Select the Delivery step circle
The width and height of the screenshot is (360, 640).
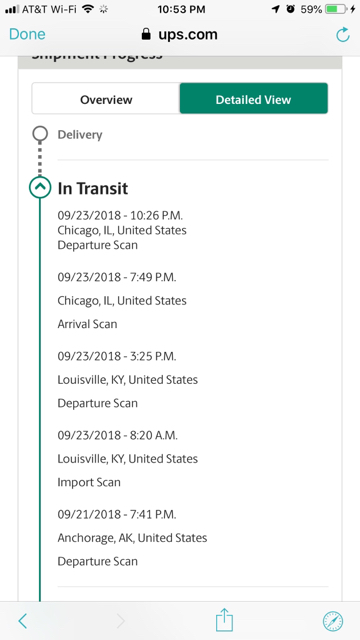(x=40, y=134)
